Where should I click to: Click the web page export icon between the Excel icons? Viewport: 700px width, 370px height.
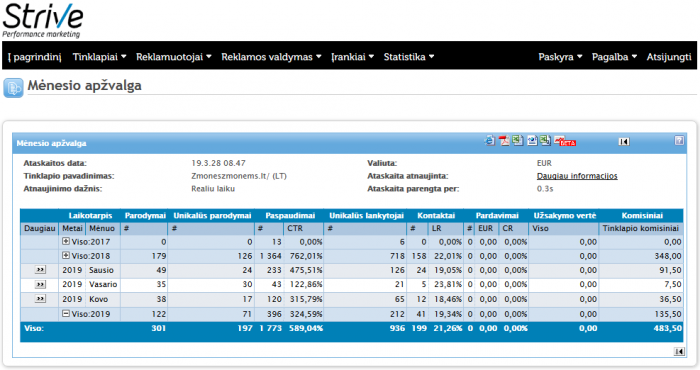coord(532,141)
